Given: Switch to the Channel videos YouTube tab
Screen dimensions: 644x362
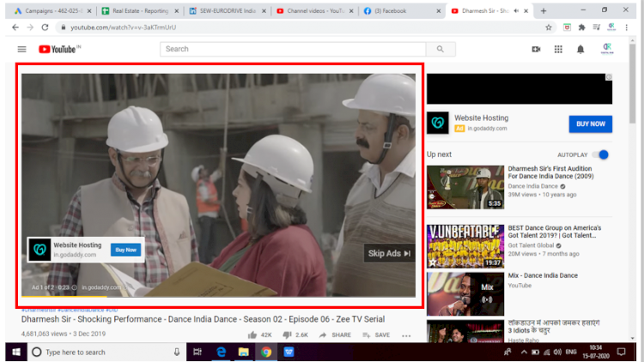Looking at the screenshot, I should [x=311, y=11].
